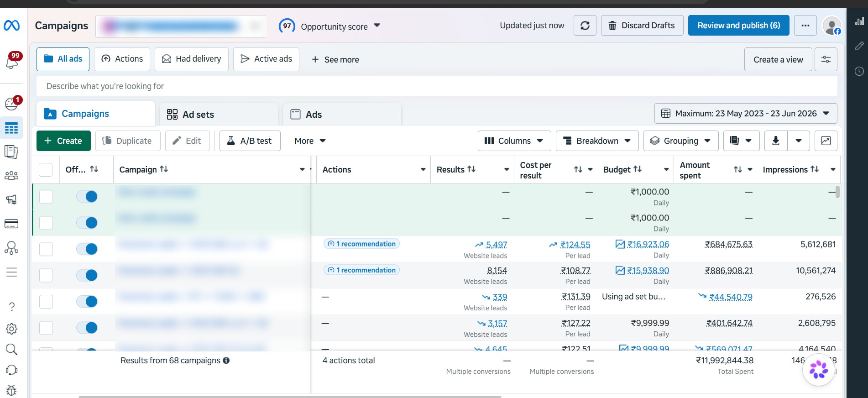
Task: Open the date range Maximum dropdown
Action: pyautogui.click(x=746, y=114)
